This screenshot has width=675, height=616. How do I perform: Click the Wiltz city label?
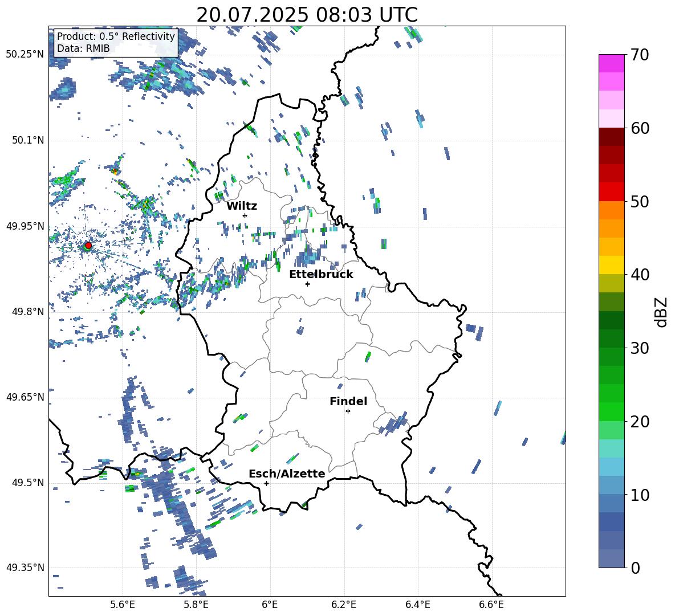click(242, 206)
